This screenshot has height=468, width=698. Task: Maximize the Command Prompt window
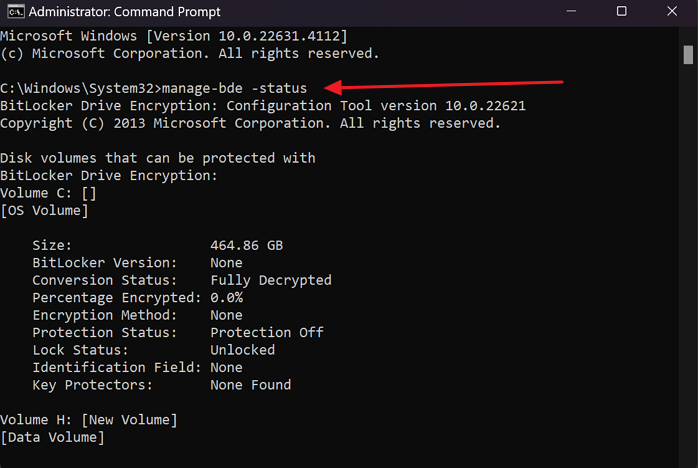click(x=621, y=12)
